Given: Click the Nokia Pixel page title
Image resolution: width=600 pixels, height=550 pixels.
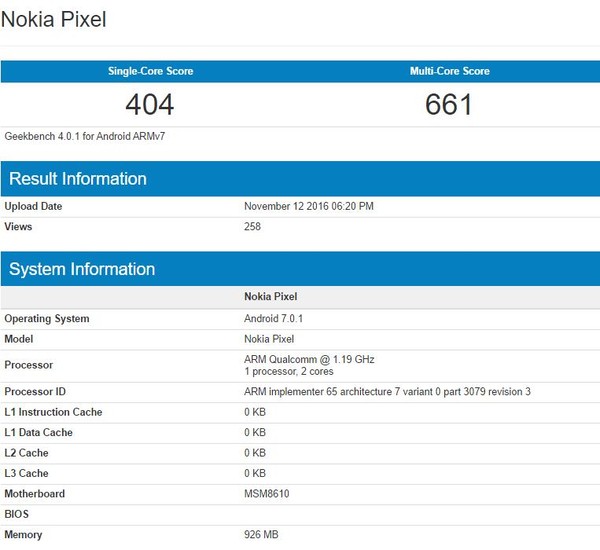Looking at the screenshot, I should pos(53,19).
